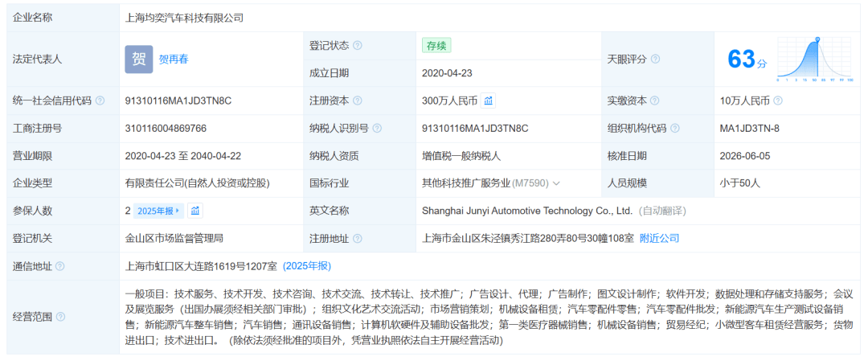Open chart icon next to 2025年报 tag
This screenshot has width=868, height=361.
pyautogui.click(x=194, y=211)
